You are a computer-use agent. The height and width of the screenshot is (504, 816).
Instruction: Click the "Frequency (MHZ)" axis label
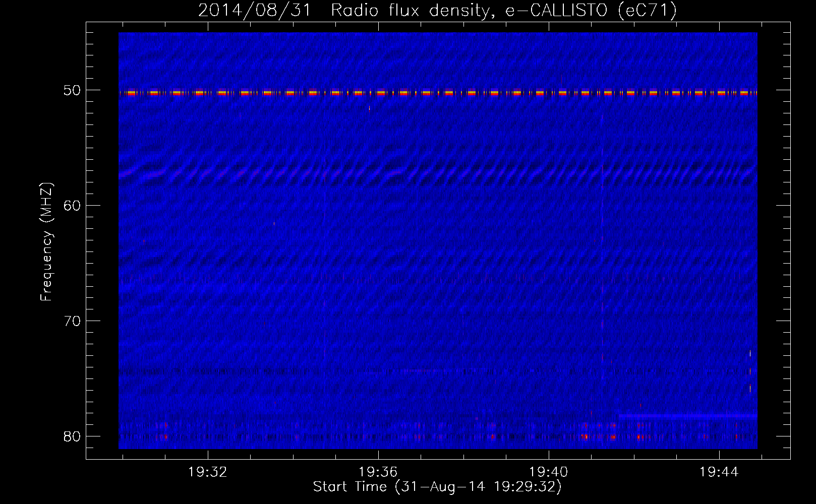(46, 242)
